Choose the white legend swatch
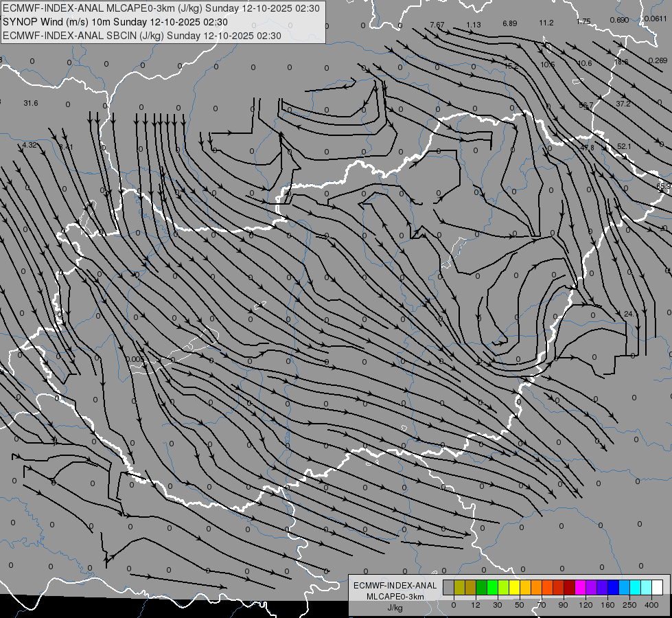Viewport: 672px width, 618px height. point(658,587)
